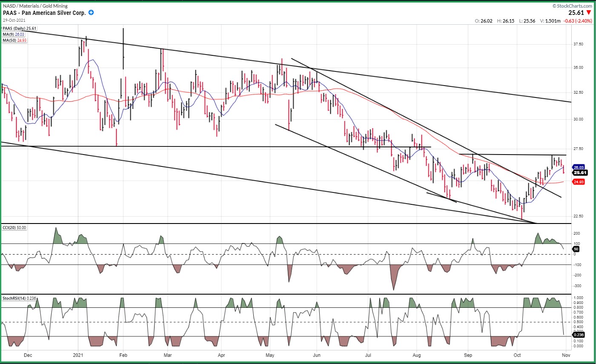The width and height of the screenshot is (596, 364).
Task: Click the 32.50 price axis label
Action: click(578, 92)
